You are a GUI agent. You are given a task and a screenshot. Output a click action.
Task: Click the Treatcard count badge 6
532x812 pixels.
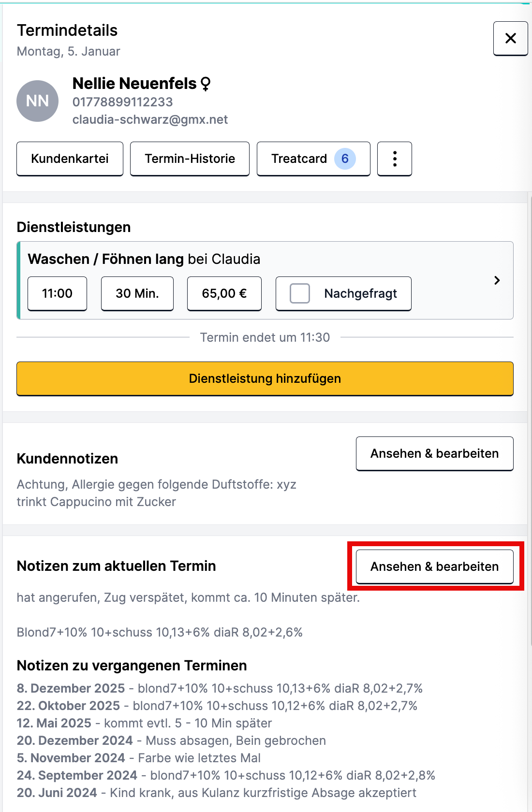(345, 159)
